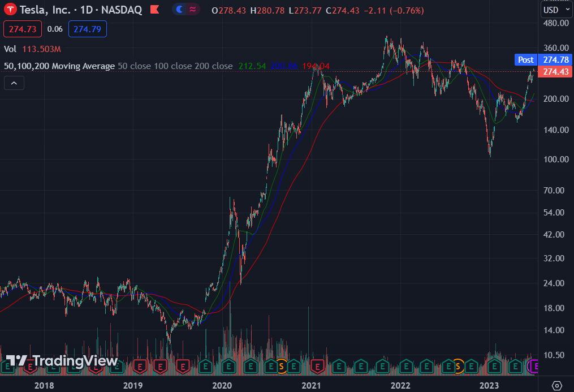Click the red sell price button 274.73
This screenshot has height=392, width=574.
point(23,29)
